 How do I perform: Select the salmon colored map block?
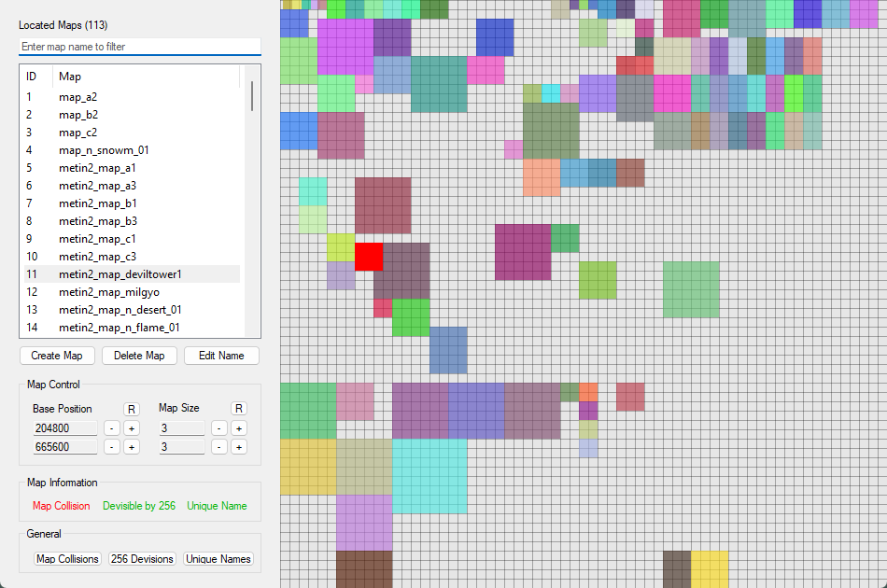click(542, 177)
